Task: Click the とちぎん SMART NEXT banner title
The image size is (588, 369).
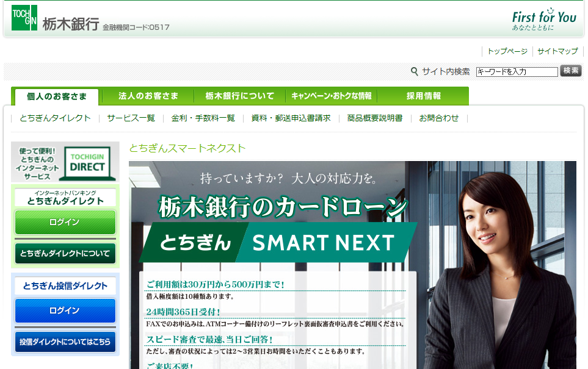Action: [x=278, y=242]
